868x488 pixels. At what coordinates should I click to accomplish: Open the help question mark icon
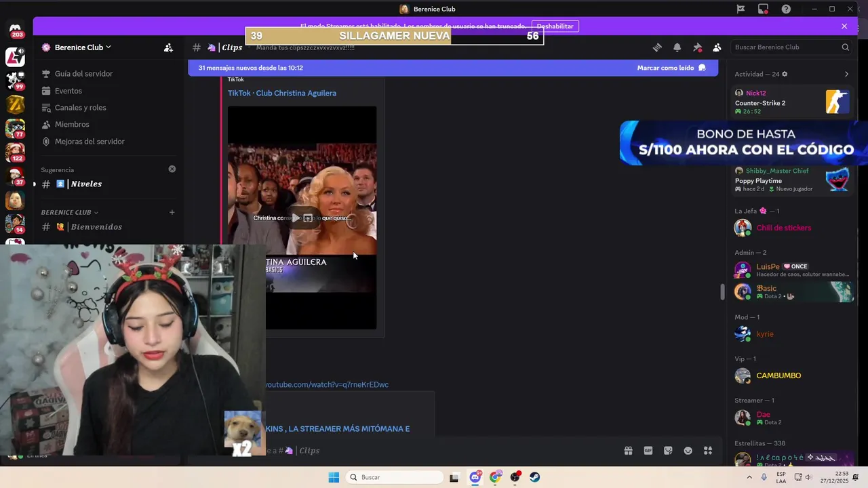click(786, 9)
